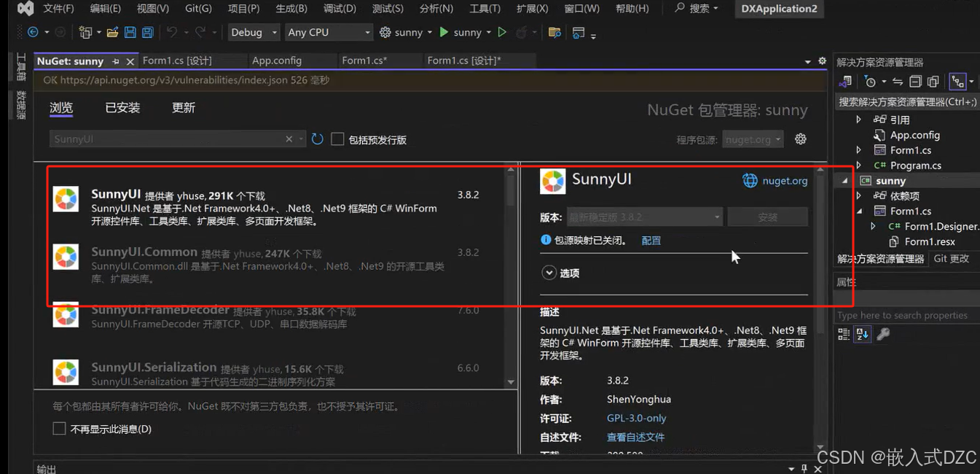980x474 pixels.
Task: Switch to the 已安装 tab
Action: pos(122,108)
